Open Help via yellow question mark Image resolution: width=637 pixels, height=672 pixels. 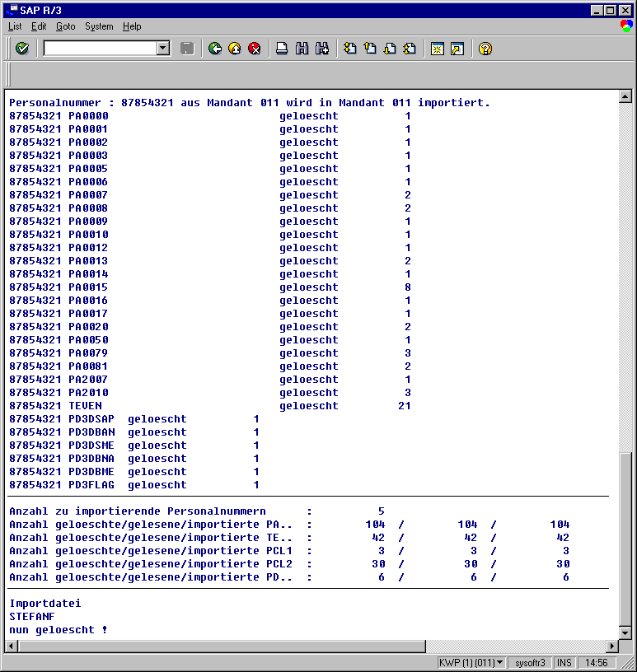[485, 49]
